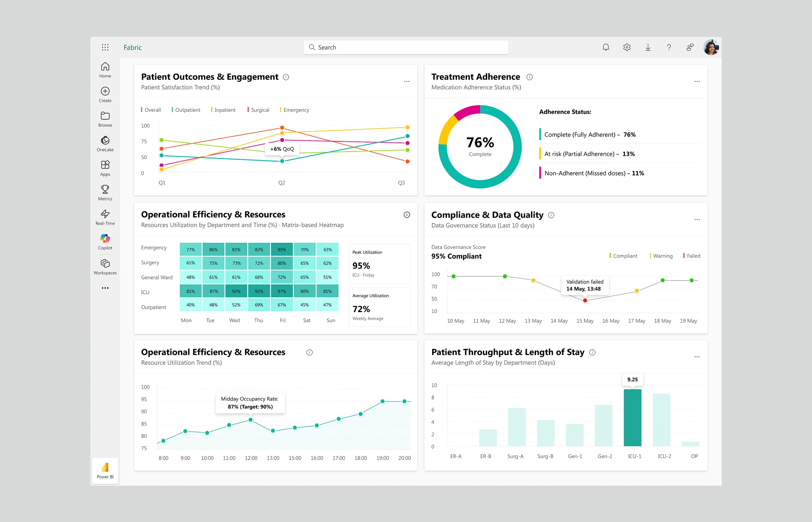The height and width of the screenshot is (522, 812).
Task: Expand the sidebar more items ellipsis
Action: [105, 288]
